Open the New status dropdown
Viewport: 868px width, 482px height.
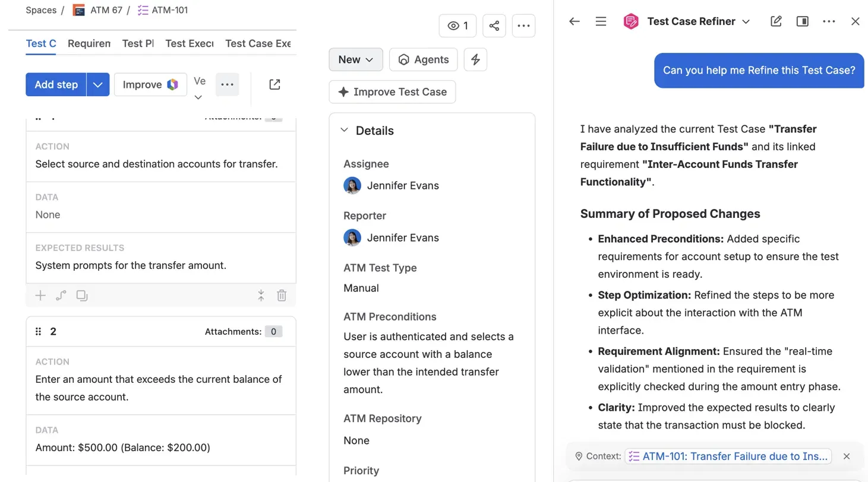[356, 59]
